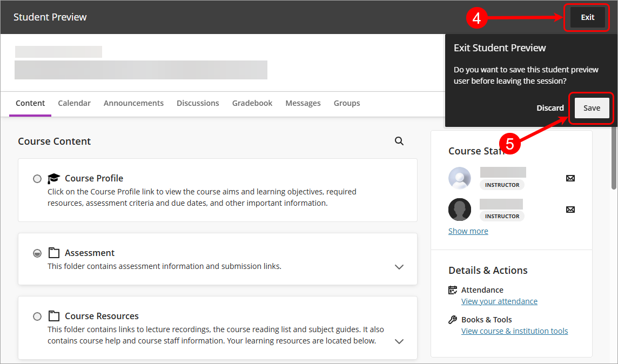Click the Course Profile graduation cap icon

(x=53, y=178)
